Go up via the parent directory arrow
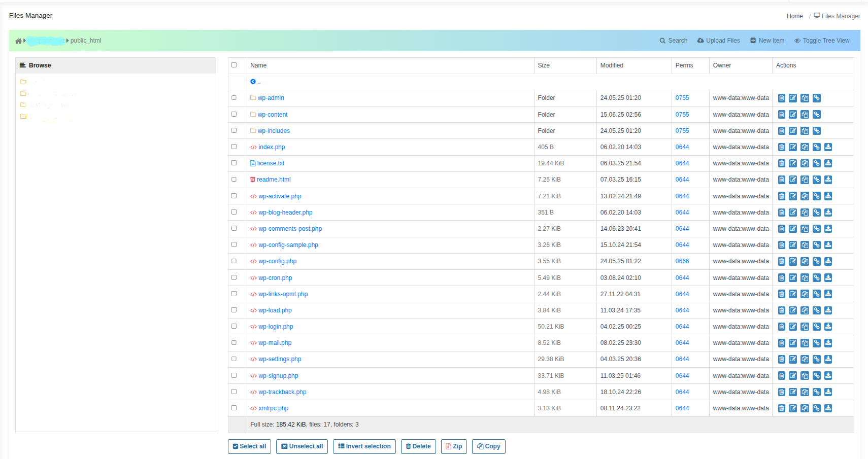 click(x=253, y=82)
